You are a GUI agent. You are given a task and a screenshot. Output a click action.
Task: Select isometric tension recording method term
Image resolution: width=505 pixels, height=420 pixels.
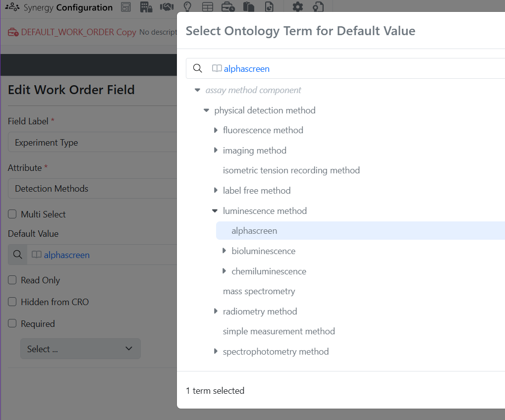(x=291, y=170)
